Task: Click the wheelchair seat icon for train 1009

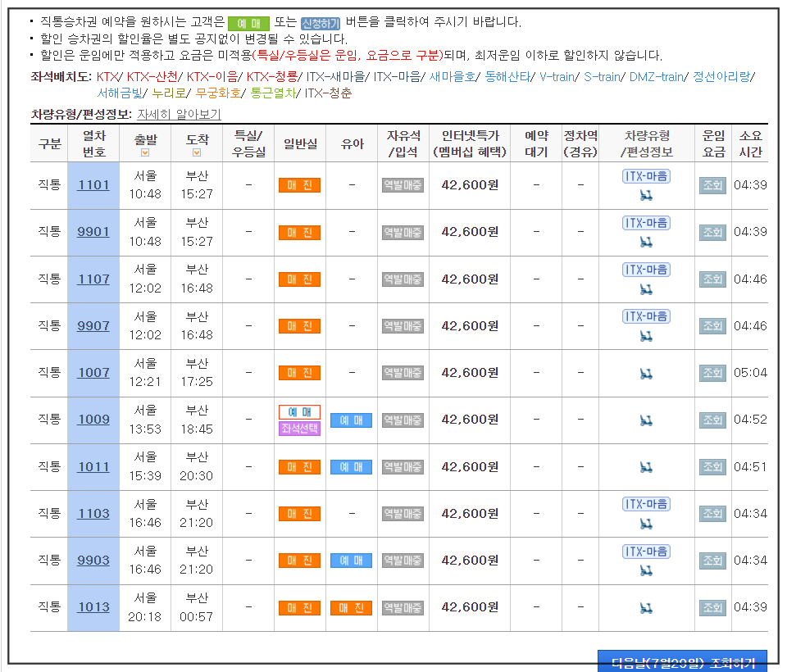Action: pyautogui.click(x=646, y=420)
